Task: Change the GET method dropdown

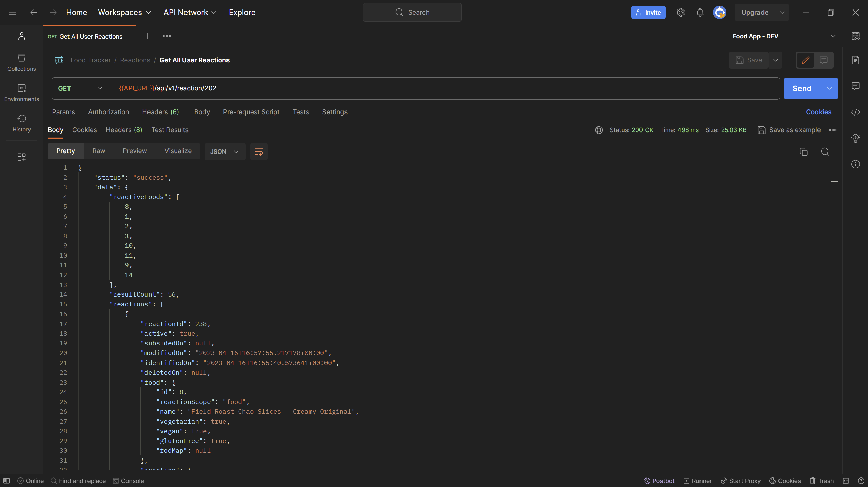Action: point(80,88)
